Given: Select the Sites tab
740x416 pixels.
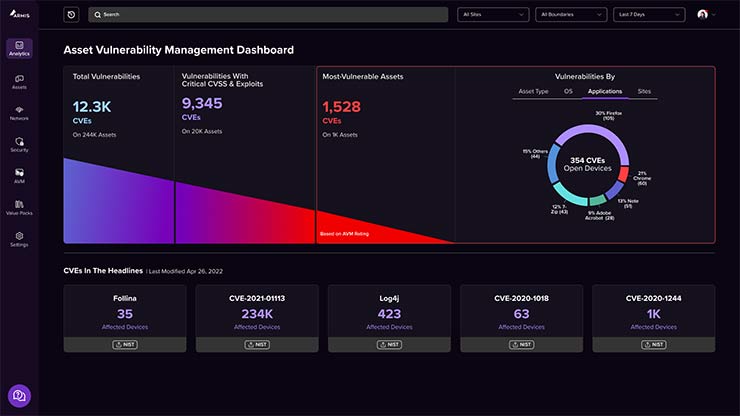Looking at the screenshot, I should pyautogui.click(x=644, y=91).
